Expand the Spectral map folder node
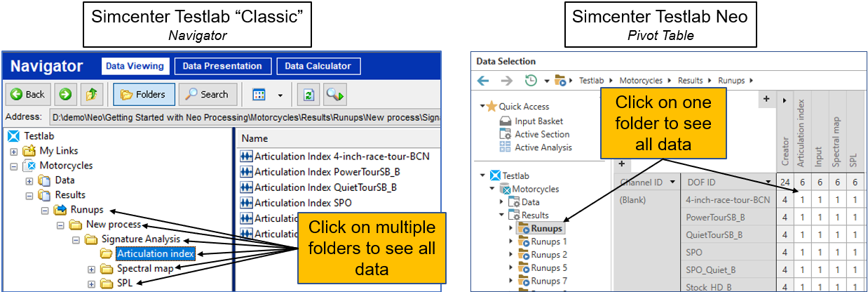The height and width of the screenshot is (292, 868). click(92, 269)
